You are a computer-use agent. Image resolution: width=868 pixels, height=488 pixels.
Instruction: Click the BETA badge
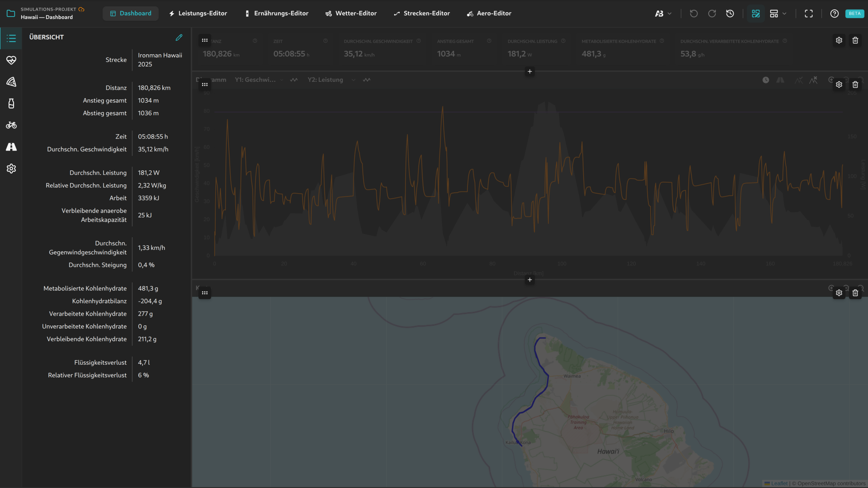854,14
